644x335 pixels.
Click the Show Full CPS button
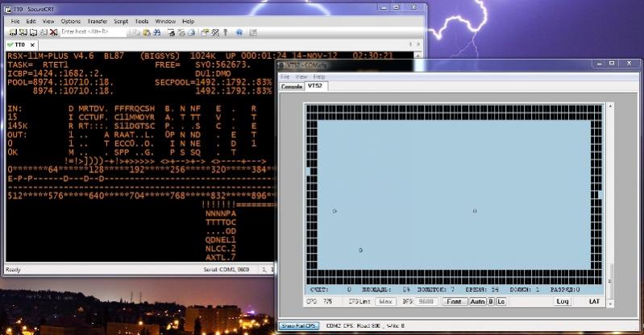[298, 325]
